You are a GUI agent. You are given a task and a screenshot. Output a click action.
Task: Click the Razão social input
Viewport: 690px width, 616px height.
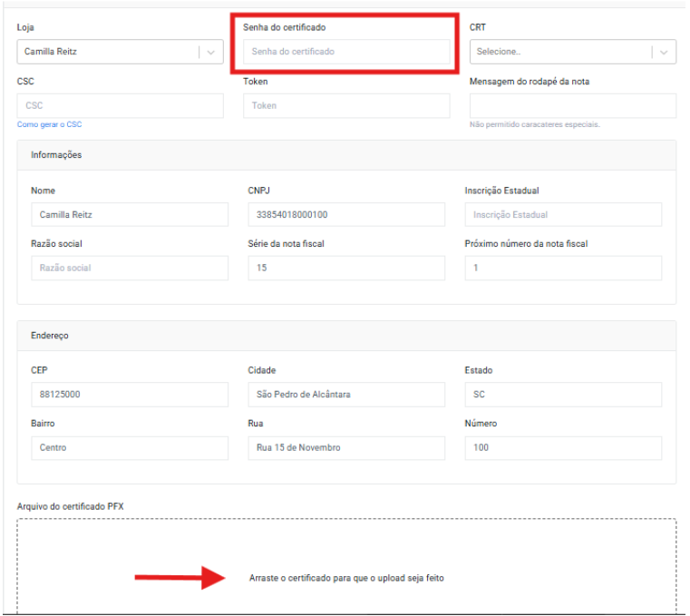click(x=130, y=269)
